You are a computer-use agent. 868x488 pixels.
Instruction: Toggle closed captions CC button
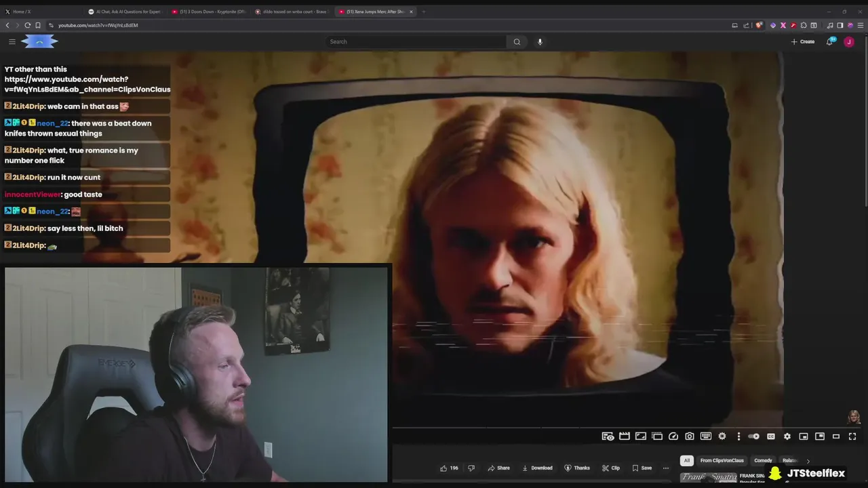tap(771, 436)
